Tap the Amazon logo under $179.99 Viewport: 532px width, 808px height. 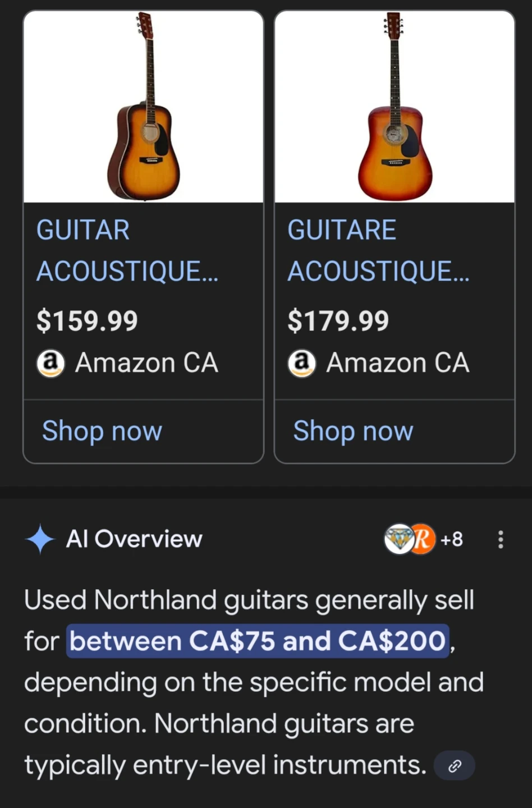(302, 363)
